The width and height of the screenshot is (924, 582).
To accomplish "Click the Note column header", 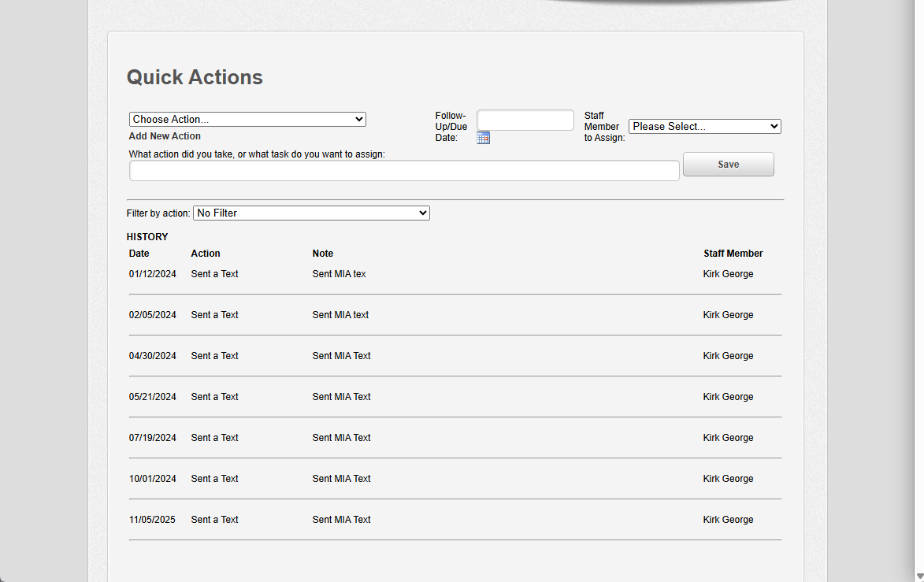I will [x=323, y=254].
